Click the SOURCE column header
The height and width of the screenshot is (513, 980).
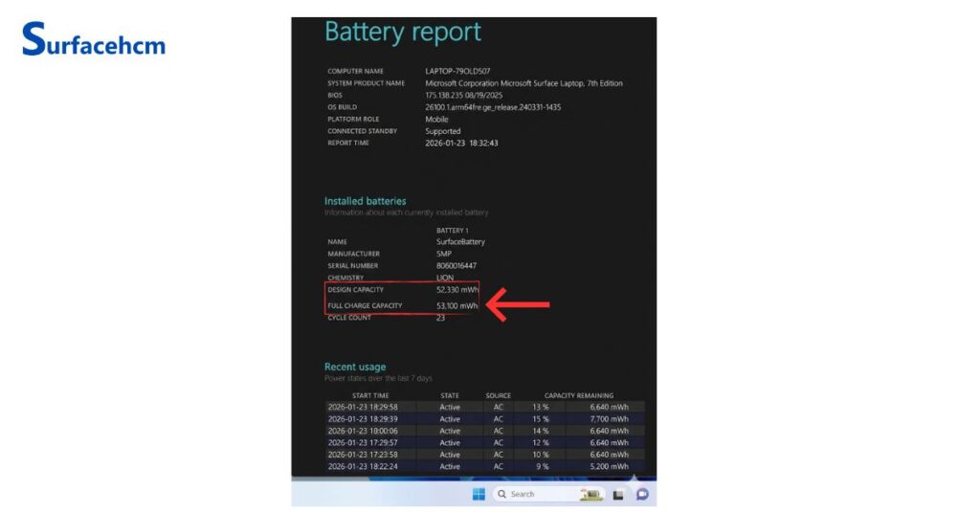[498, 395]
